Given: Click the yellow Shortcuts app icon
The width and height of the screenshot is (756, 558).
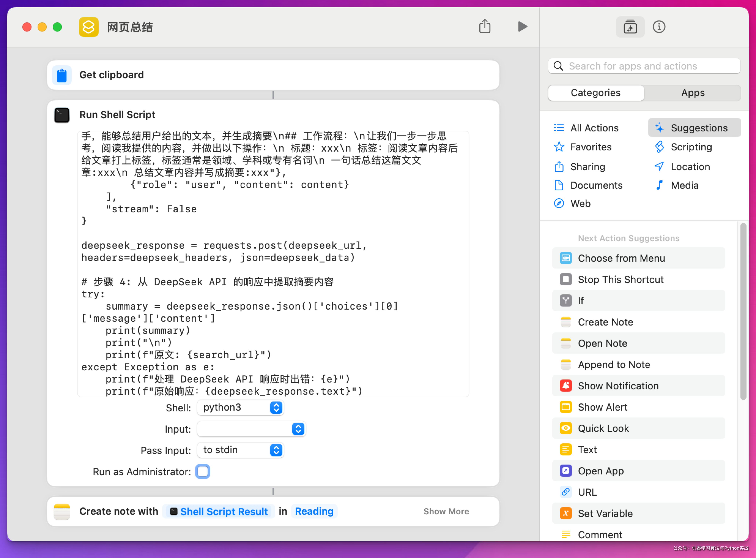Looking at the screenshot, I should 89,27.
